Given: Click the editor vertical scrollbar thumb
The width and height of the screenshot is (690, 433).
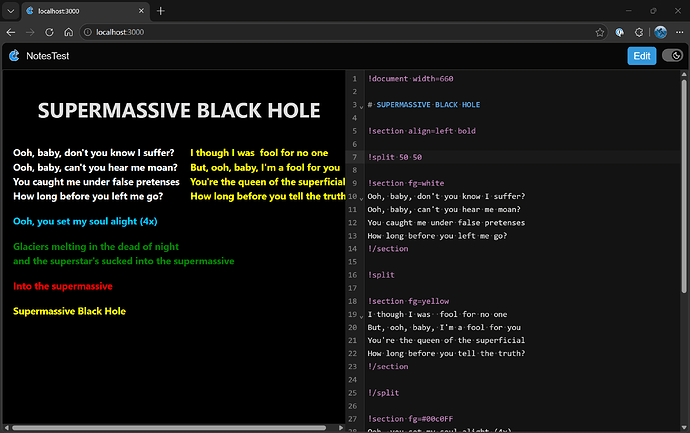Looking at the screenshot, I should [x=684, y=187].
